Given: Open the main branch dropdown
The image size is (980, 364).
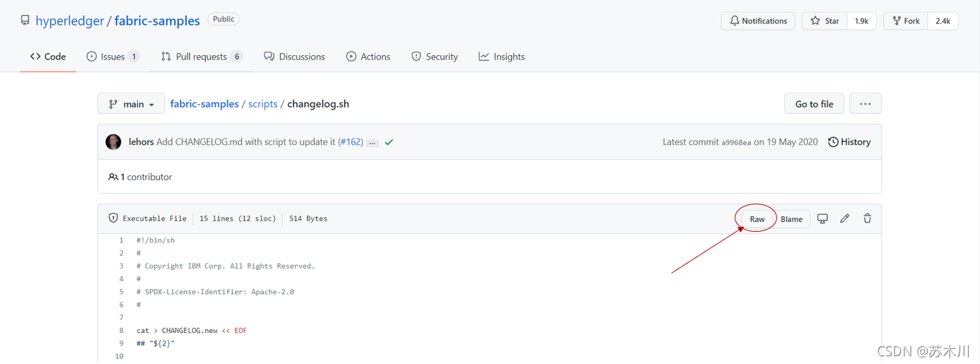Looking at the screenshot, I should tap(131, 104).
